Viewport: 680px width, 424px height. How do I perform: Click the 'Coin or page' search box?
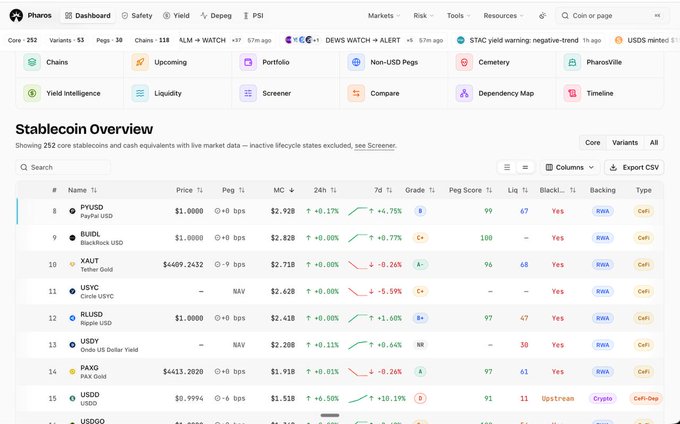point(611,16)
